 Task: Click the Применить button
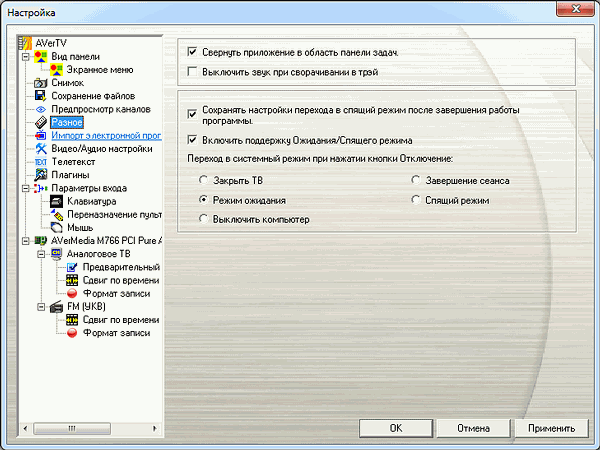(552, 428)
